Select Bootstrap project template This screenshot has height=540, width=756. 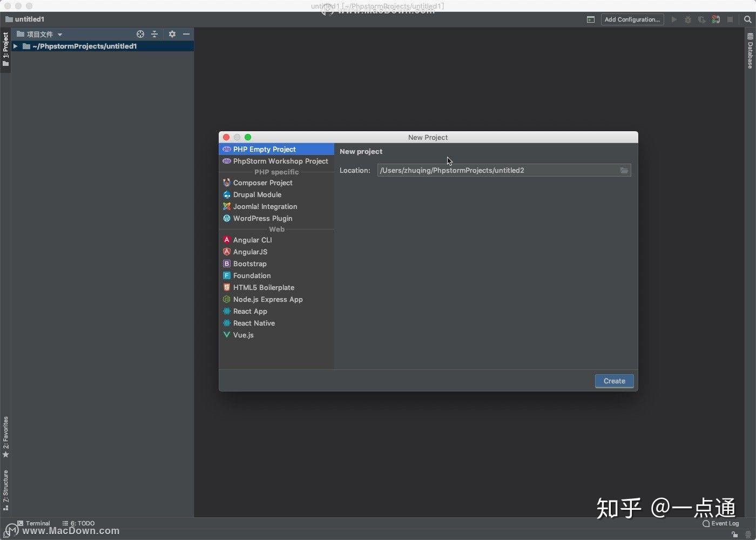click(276, 264)
